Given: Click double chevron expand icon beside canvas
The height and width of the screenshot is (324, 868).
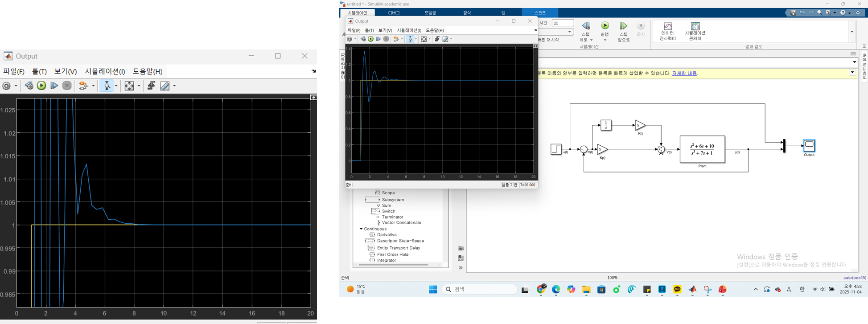Looking at the screenshot, I should 461,268.
